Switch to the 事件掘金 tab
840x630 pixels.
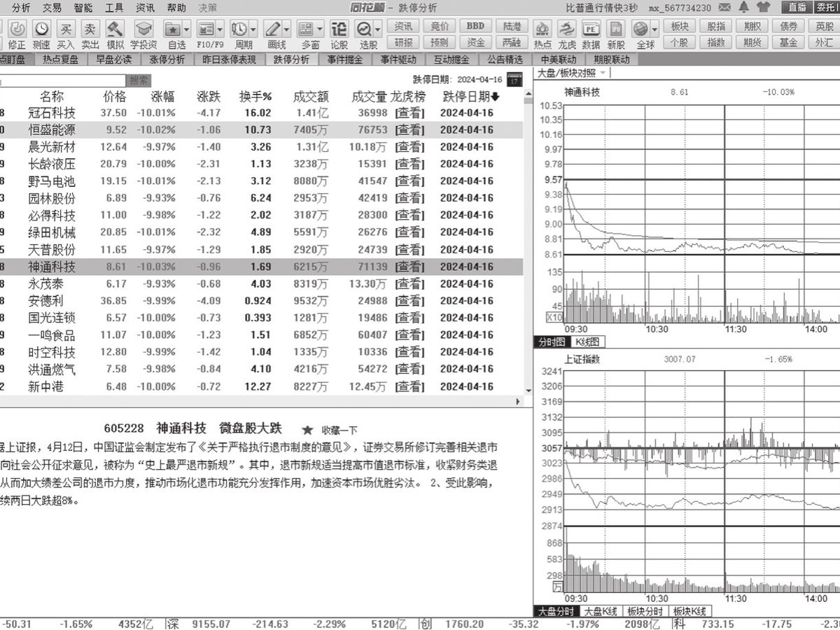click(345, 59)
